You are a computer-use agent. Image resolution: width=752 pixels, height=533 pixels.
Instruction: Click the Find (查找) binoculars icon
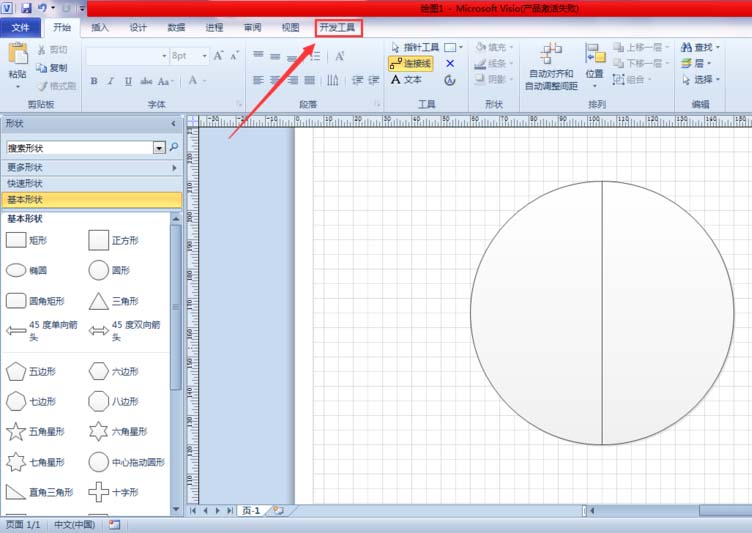(686, 47)
